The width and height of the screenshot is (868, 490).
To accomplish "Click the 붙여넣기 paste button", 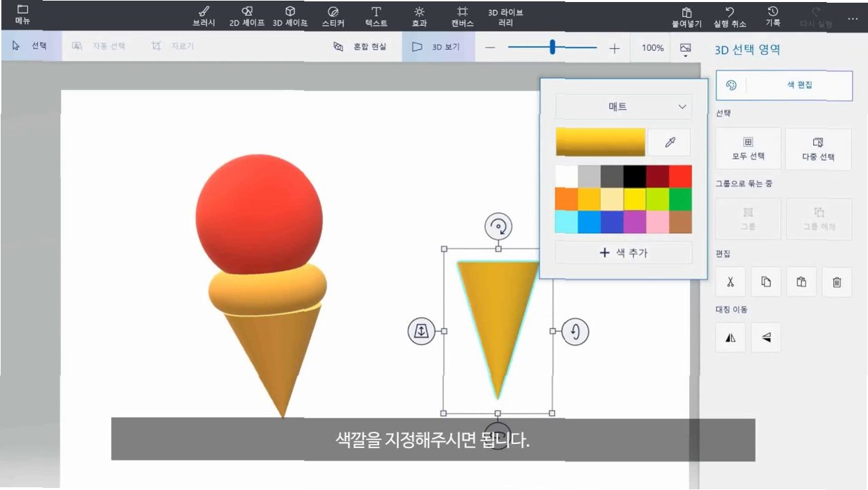I will (x=686, y=17).
